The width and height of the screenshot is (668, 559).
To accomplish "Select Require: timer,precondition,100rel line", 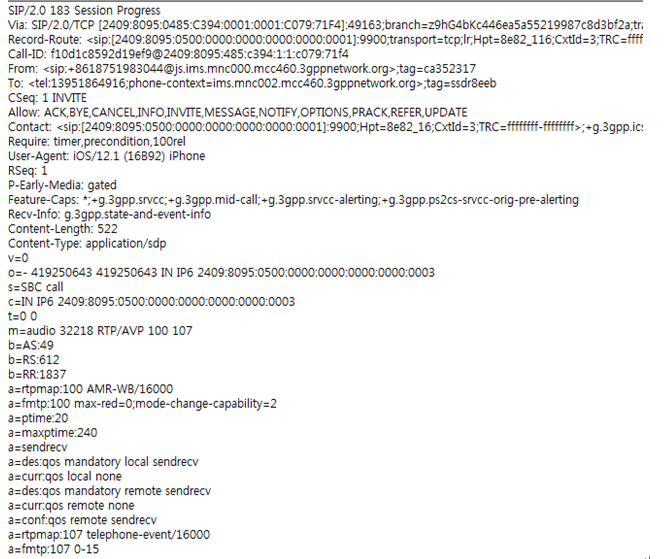I will tap(97, 141).
